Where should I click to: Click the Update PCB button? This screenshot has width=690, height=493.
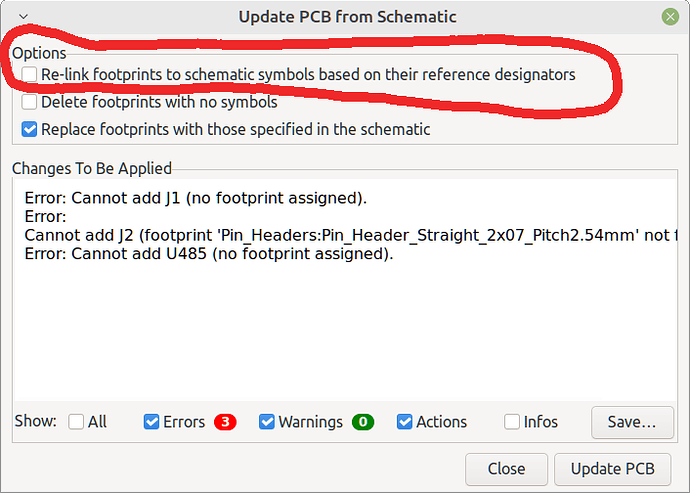coord(613,469)
